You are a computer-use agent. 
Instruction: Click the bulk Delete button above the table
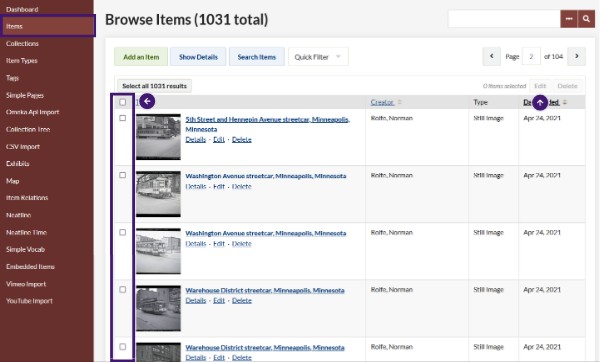(567, 86)
